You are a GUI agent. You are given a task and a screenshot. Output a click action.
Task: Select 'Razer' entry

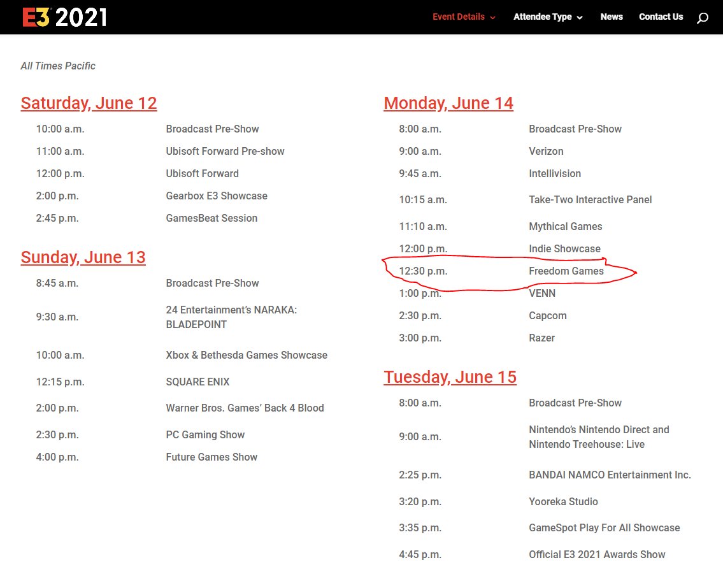[542, 338]
